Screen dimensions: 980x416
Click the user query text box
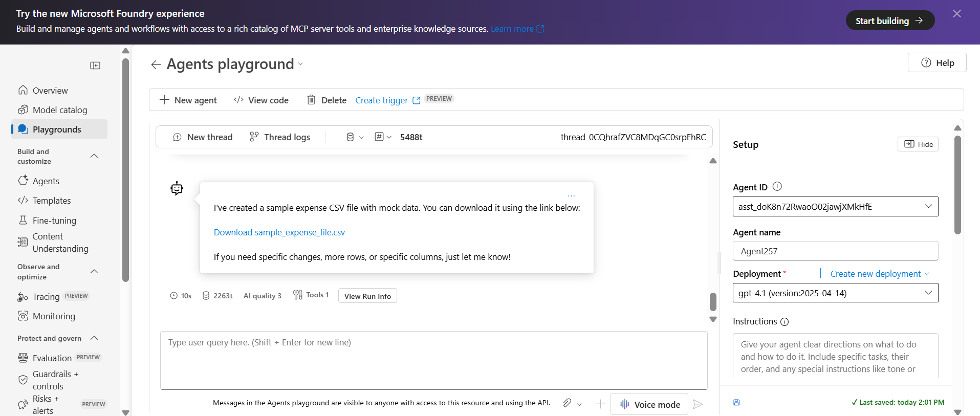click(x=434, y=360)
